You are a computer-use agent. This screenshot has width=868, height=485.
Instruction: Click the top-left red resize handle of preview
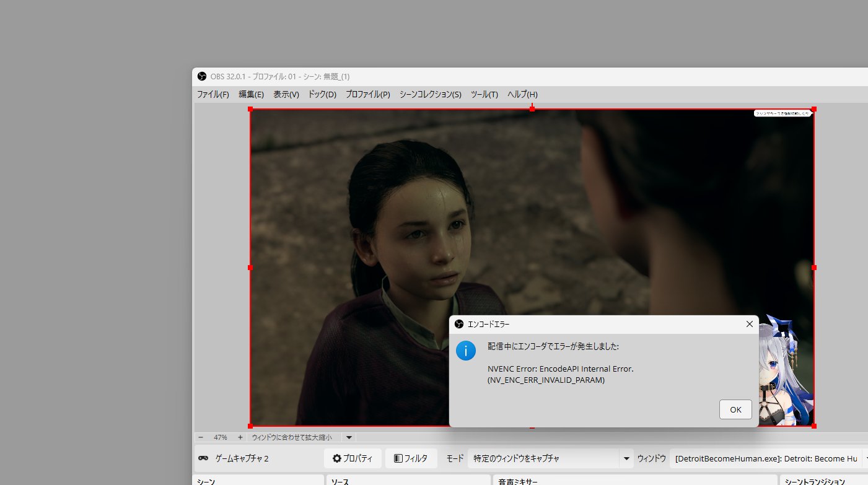pos(250,109)
